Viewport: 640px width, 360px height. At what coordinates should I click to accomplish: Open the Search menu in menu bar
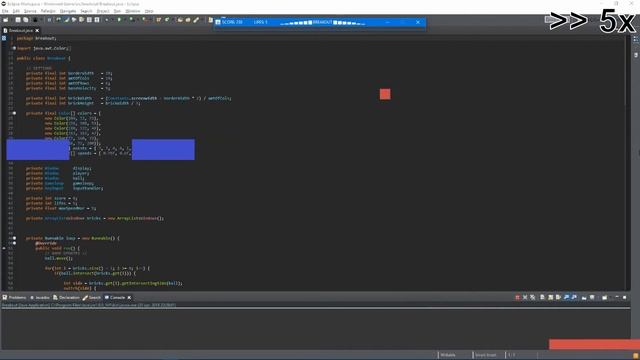(86, 11)
